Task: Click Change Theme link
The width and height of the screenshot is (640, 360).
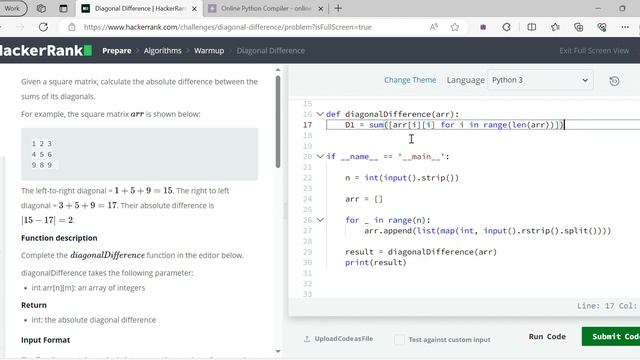Action: [410, 80]
